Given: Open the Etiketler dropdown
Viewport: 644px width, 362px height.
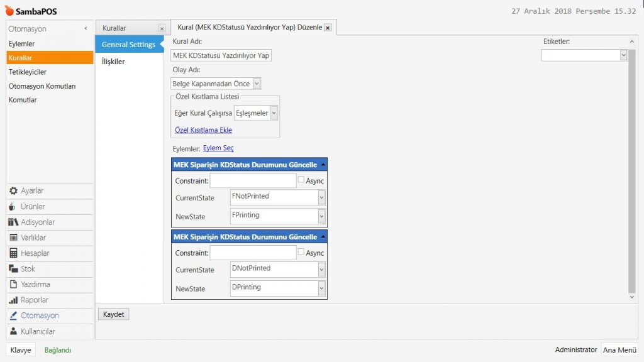Looking at the screenshot, I should point(623,55).
